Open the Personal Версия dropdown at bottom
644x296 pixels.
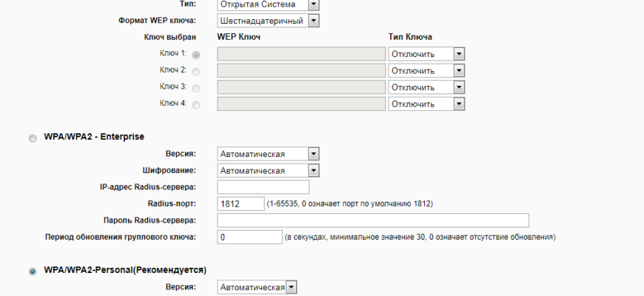[x=257, y=287]
